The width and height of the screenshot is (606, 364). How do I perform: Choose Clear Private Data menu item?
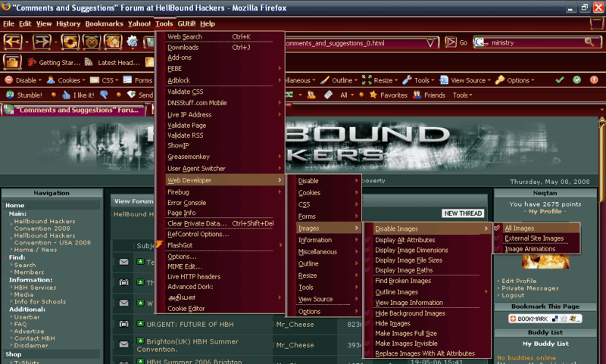point(220,223)
